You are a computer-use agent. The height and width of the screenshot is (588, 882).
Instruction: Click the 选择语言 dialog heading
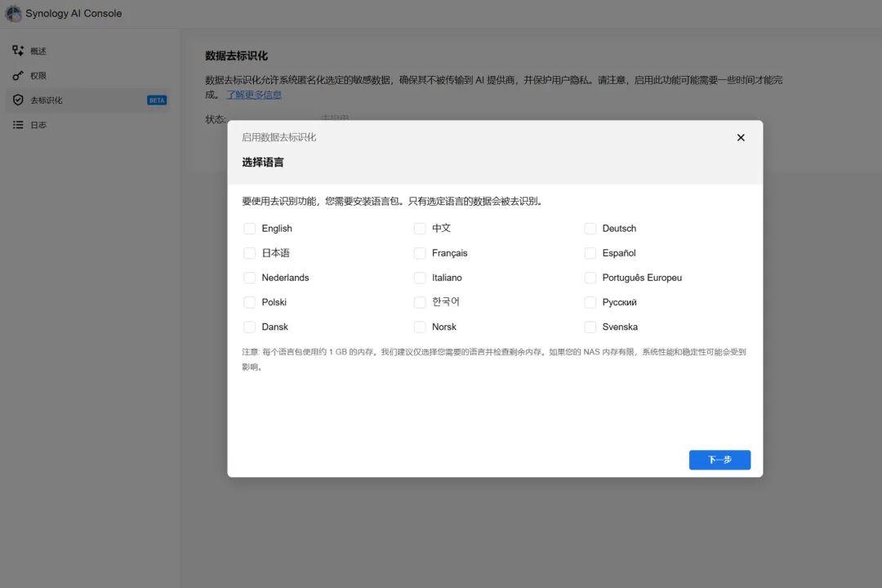(263, 163)
